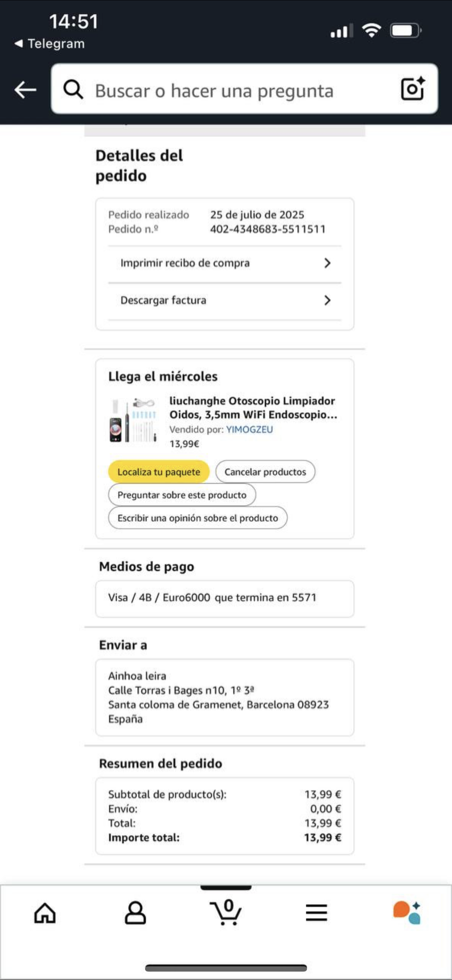The height and width of the screenshot is (980, 452).
Task: Open the account profile icon
Action: (x=136, y=913)
